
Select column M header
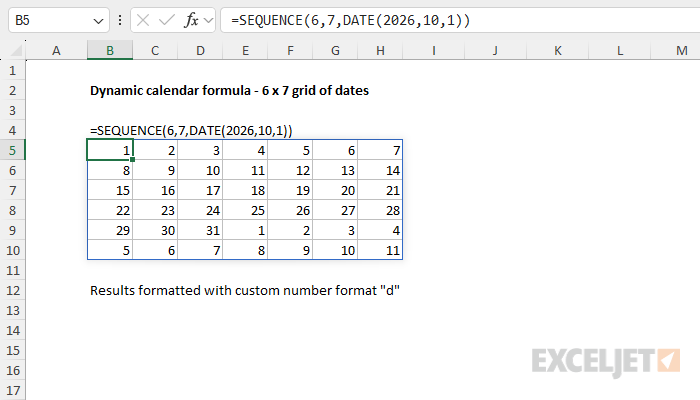pyautogui.click(x=675, y=50)
